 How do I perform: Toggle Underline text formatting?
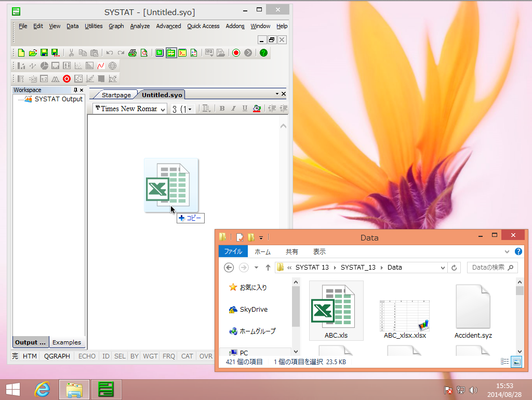coord(244,109)
